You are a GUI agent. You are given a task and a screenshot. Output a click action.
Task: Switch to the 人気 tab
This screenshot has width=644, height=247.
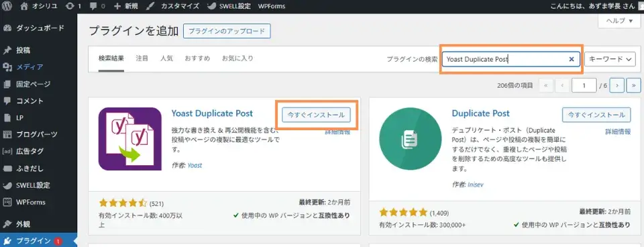166,58
